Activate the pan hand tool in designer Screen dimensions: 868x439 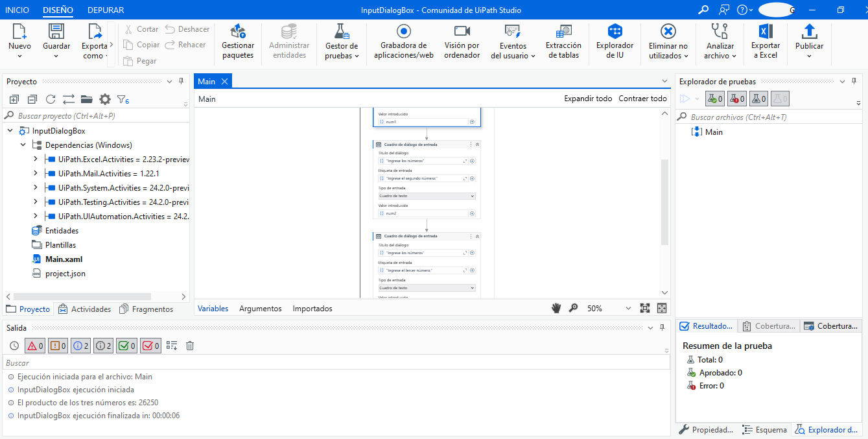[x=556, y=308]
